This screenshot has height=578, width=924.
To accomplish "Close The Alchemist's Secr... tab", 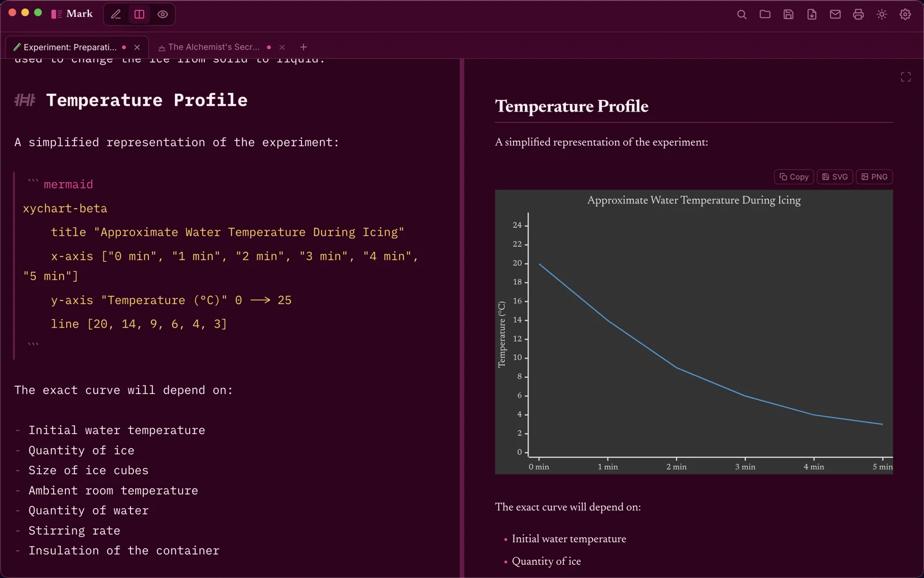I will pyautogui.click(x=282, y=47).
